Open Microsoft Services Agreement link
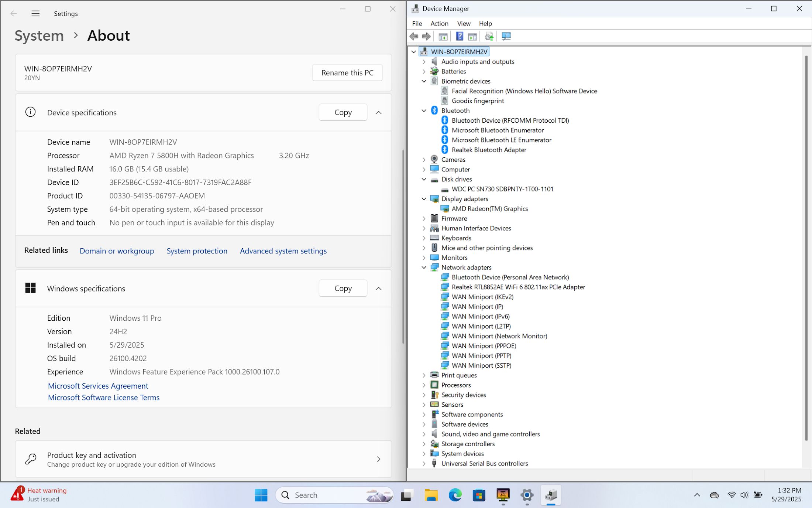This screenshot has height=508, width=812. [98, 386]
